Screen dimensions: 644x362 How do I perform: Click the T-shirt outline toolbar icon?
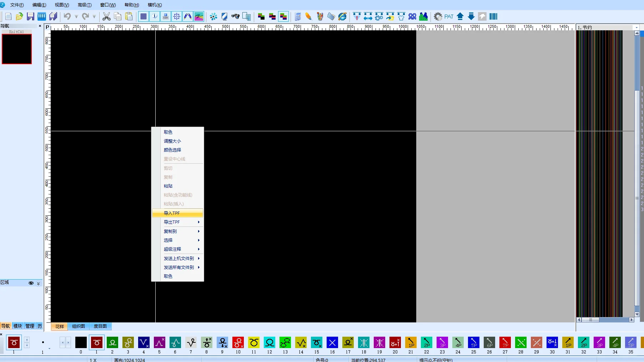click(x=401, y=16)
